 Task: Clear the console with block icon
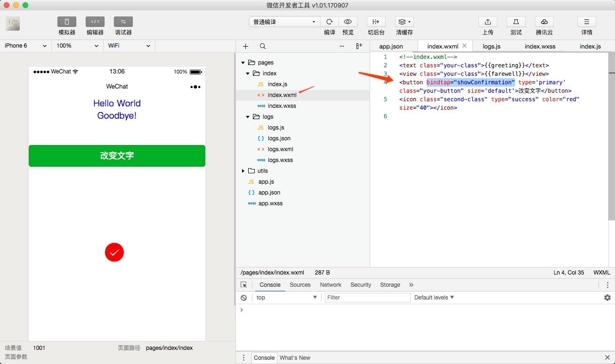pyautogui.click(x=243, y=298)
